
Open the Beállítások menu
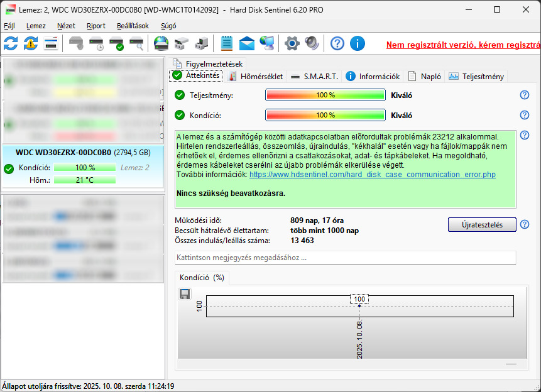point(133,26)
